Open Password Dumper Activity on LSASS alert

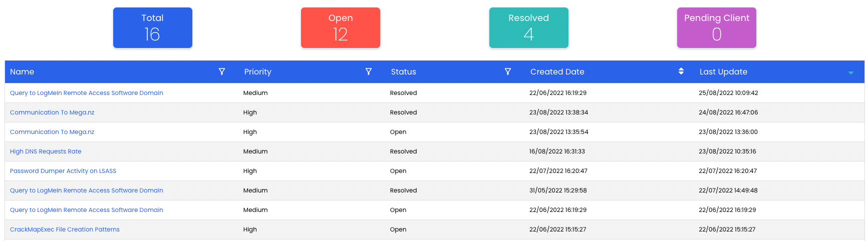tap(63, 171)
